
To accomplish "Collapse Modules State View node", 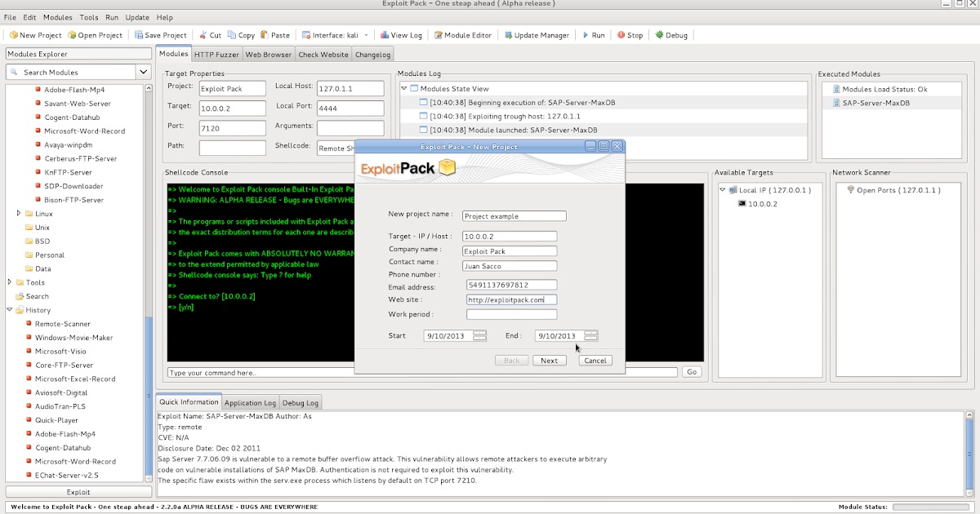I will 403,88.
